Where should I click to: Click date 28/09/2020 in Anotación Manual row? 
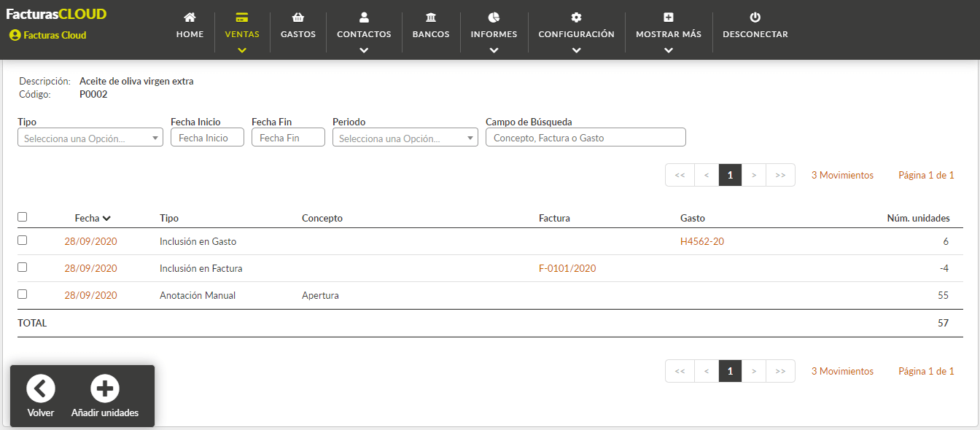(x=90, y=295)
